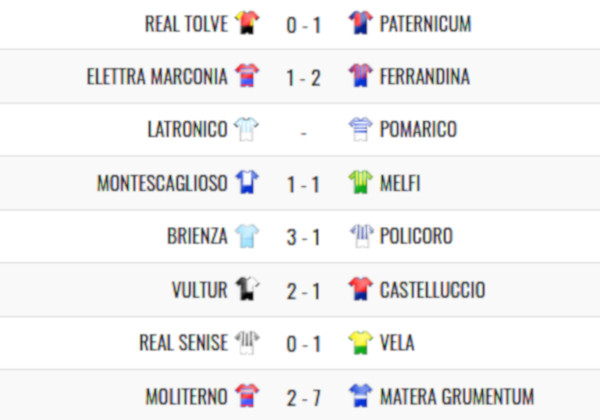Click the Paternicum jersey icon
Image resolution: width=600 pixels, height=420 pixels.
360,23
